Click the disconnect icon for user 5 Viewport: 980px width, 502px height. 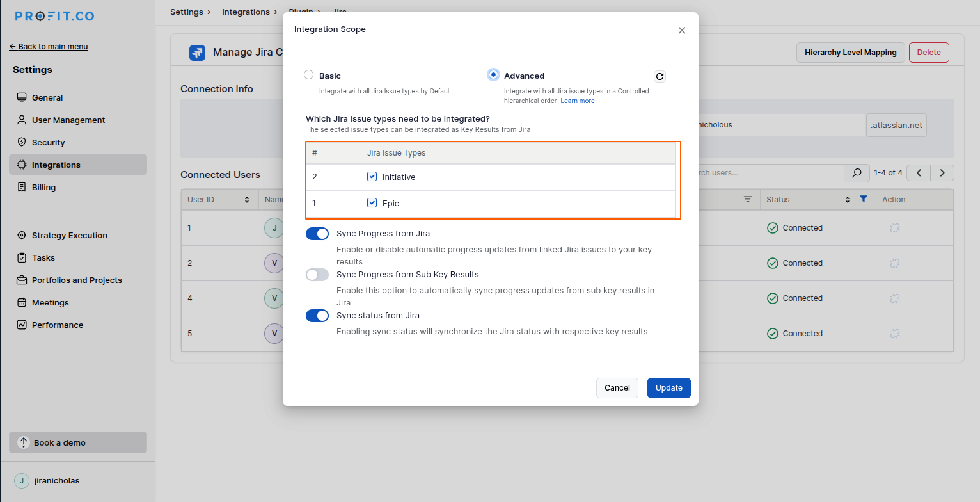[895, 334]
